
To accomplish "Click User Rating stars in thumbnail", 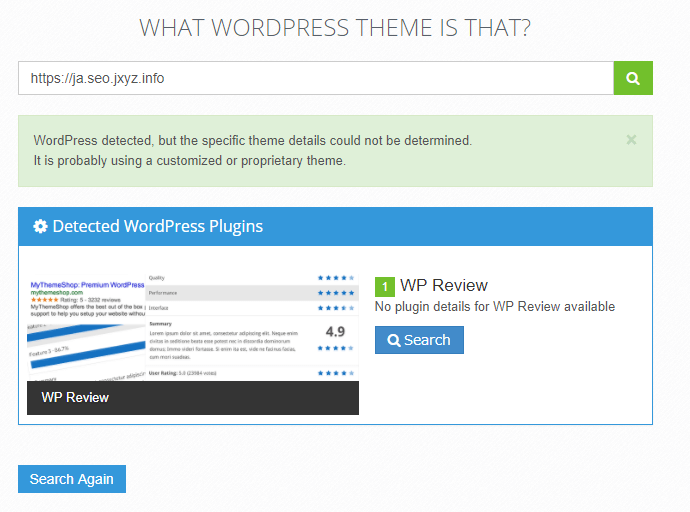I will [335, 372].
